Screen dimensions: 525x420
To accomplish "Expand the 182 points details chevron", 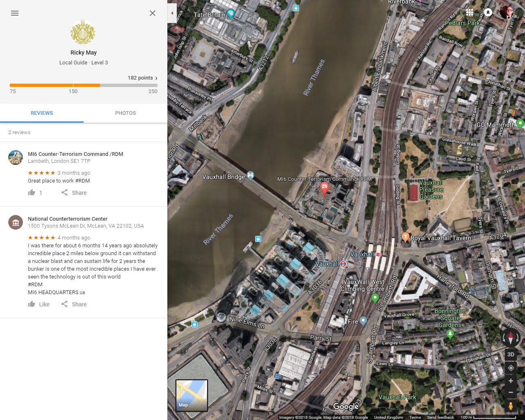I will tap(156, 78).
